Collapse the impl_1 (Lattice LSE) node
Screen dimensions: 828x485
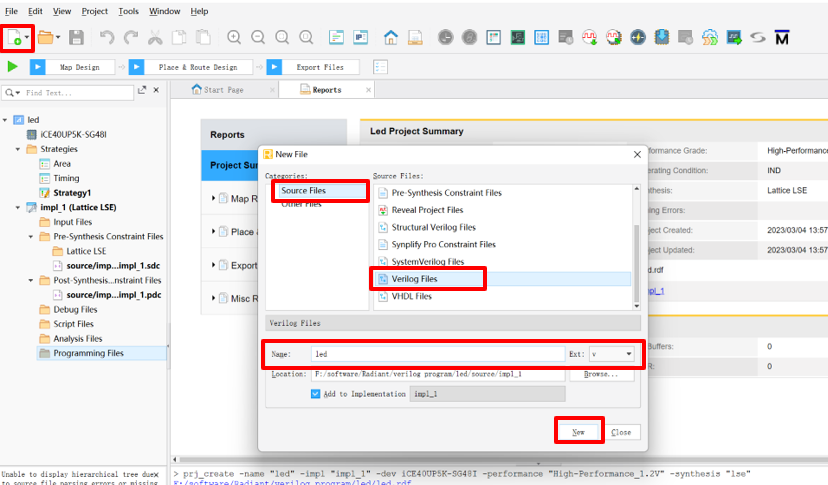coord(18,207)
